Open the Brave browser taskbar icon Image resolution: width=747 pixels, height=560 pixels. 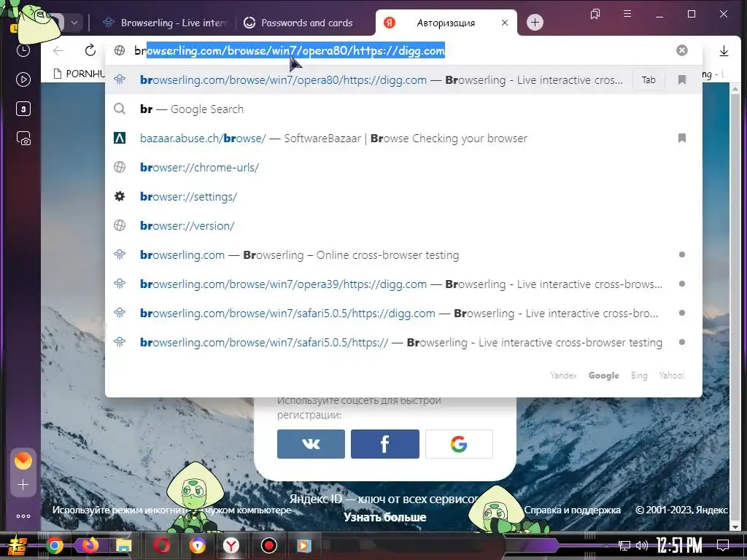point(197,545)
